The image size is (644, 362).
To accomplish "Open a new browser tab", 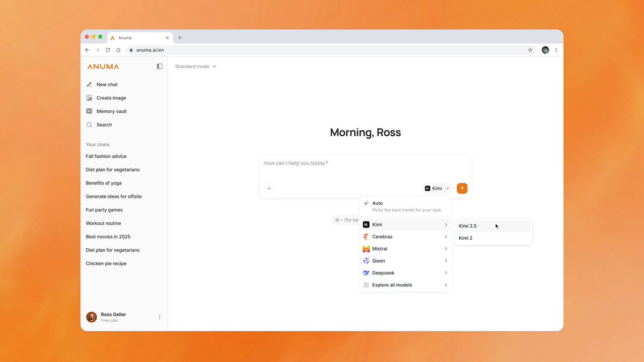I will tap(180, 38).
